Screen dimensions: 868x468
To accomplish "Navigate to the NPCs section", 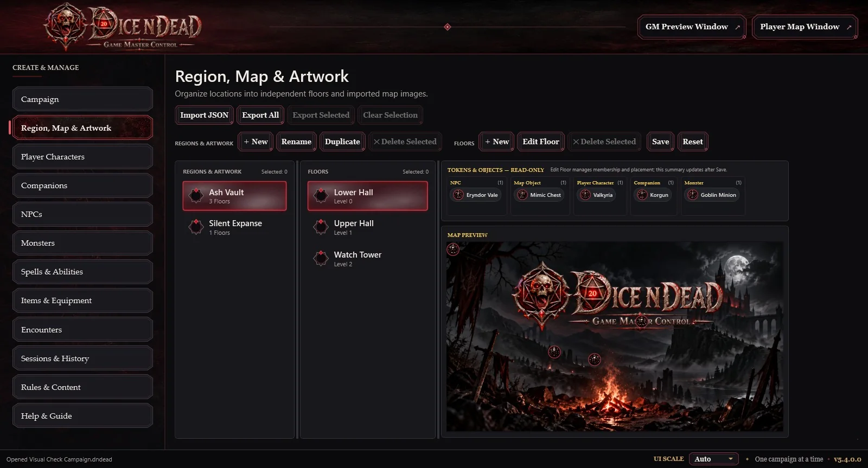I will [82, 214].
